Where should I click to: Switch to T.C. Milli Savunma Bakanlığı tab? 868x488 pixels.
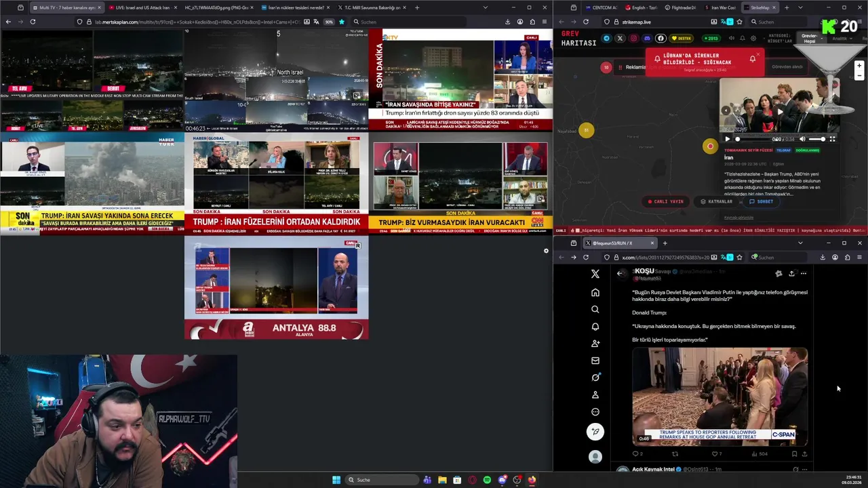pos(372,7)
